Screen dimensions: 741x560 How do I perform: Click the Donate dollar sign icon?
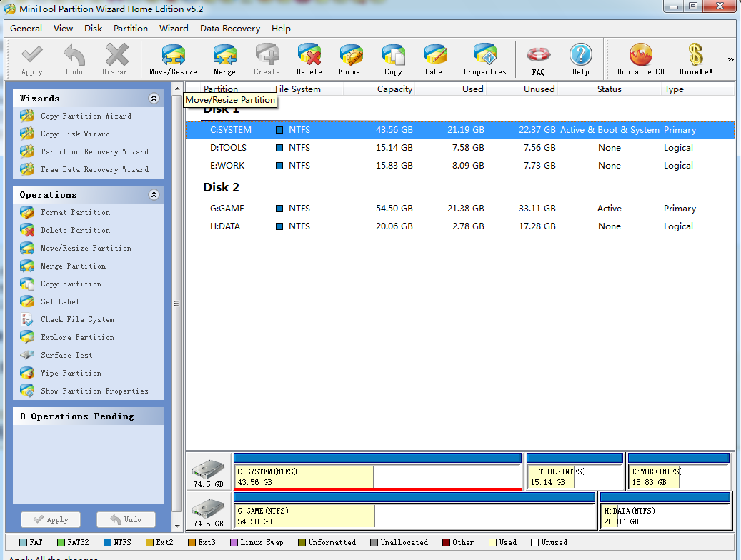(696, 55)
